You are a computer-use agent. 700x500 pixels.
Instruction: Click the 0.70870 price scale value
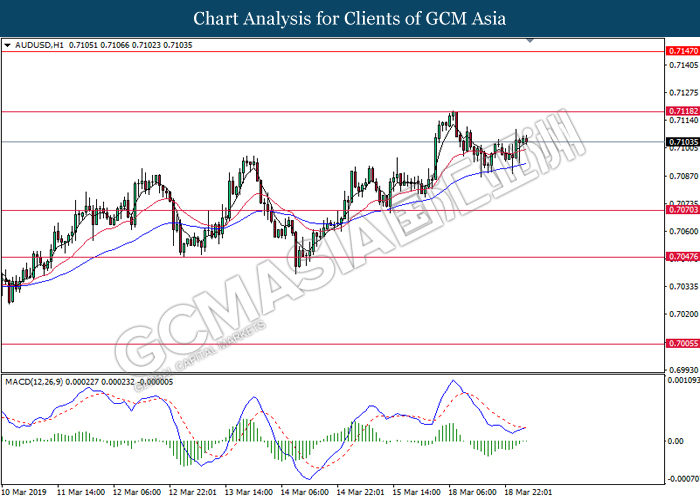683,176
